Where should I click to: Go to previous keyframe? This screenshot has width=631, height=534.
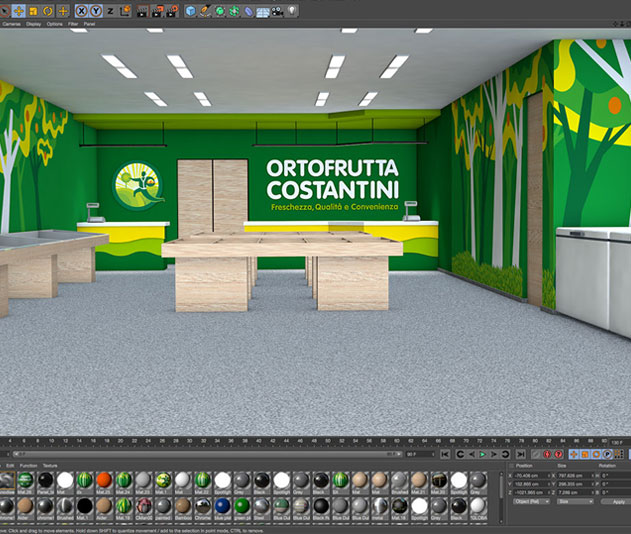click(x=460, y=454)
